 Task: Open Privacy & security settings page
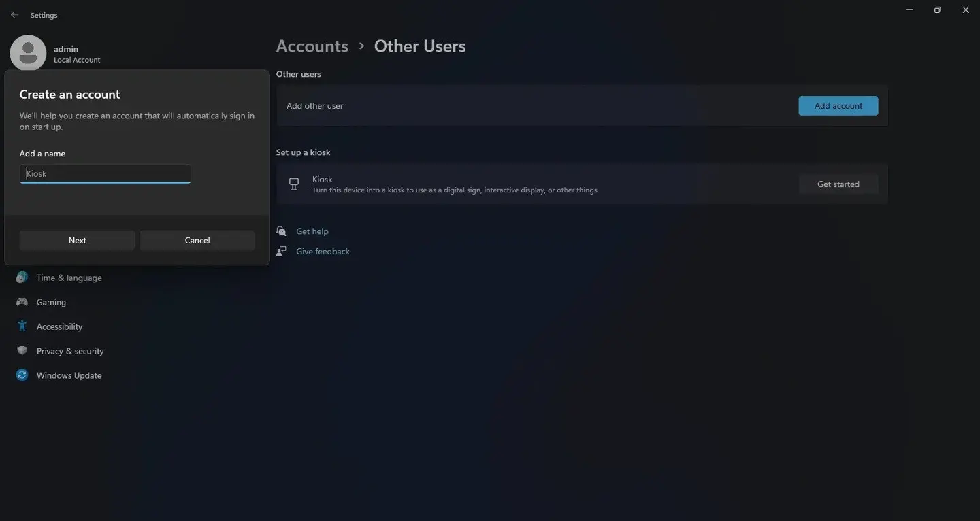pos(70,350)
